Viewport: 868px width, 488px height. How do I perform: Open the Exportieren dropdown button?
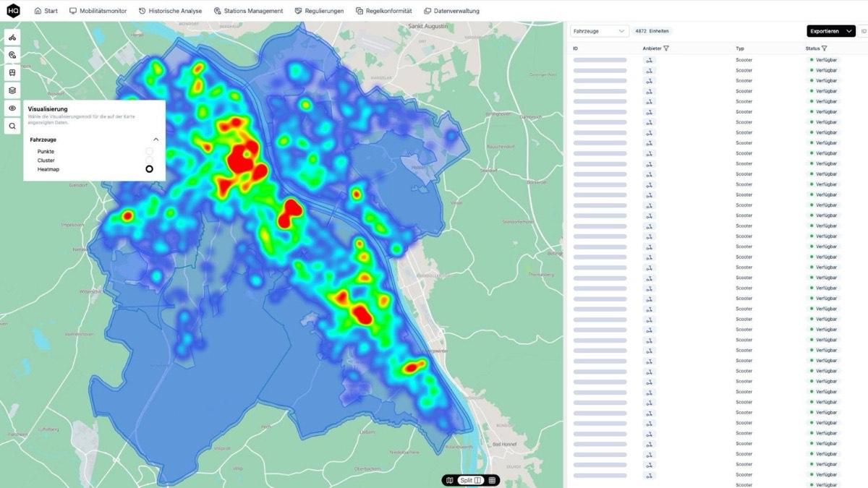[x=831, y=31]
